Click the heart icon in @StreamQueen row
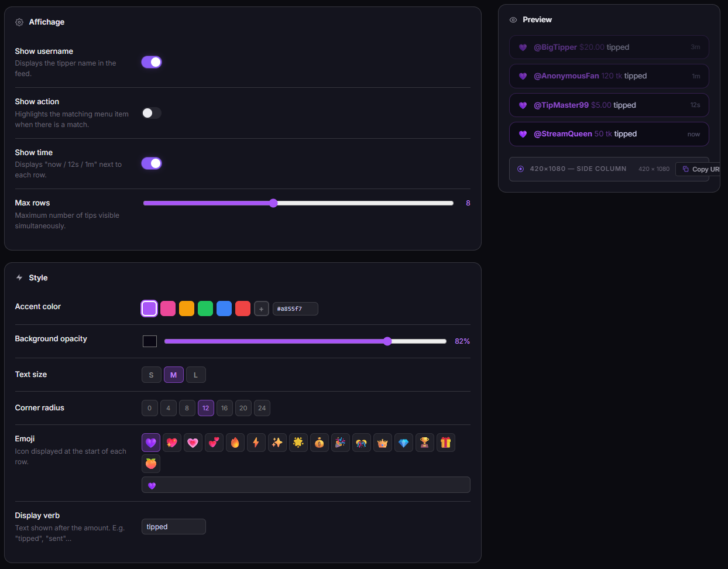This screenshot has width=728, height=569. 523,134
